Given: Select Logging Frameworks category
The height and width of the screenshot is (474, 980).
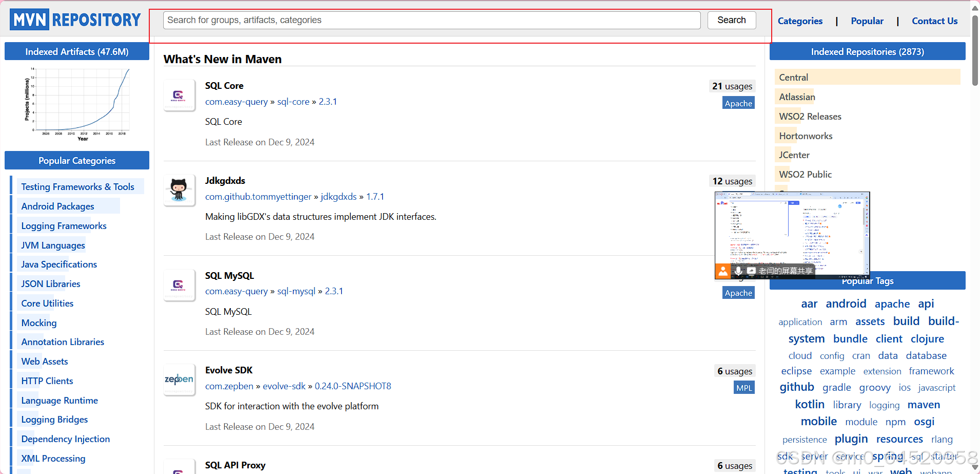Looking at the screenshot, I should (64, 226).
